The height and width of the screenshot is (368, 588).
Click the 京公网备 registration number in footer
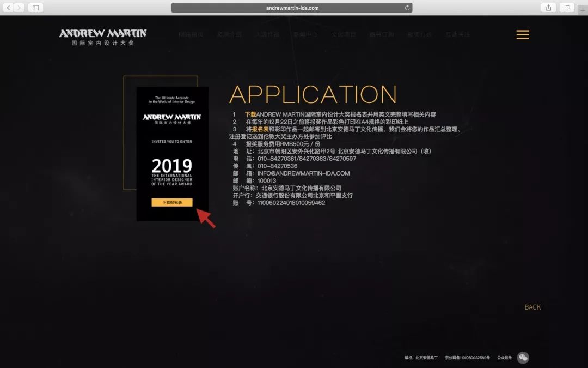[x=467, y=358]
